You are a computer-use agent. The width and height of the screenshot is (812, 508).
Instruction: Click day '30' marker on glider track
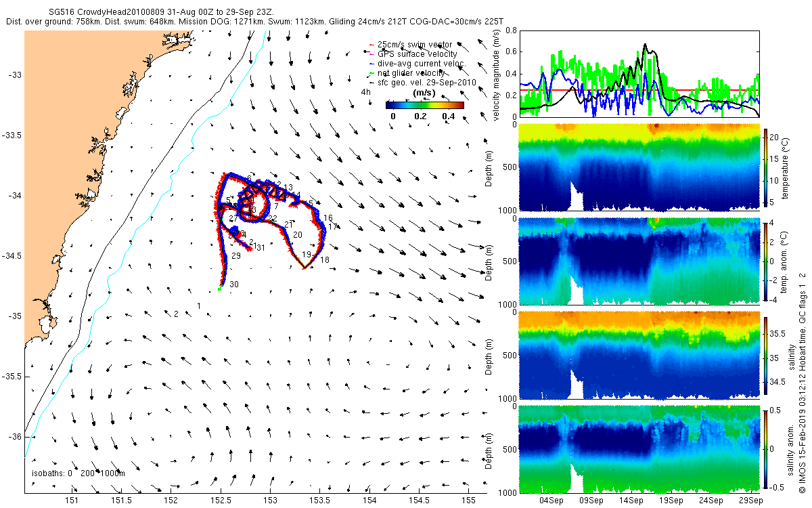pyautogui.click(x=234, y=284)
